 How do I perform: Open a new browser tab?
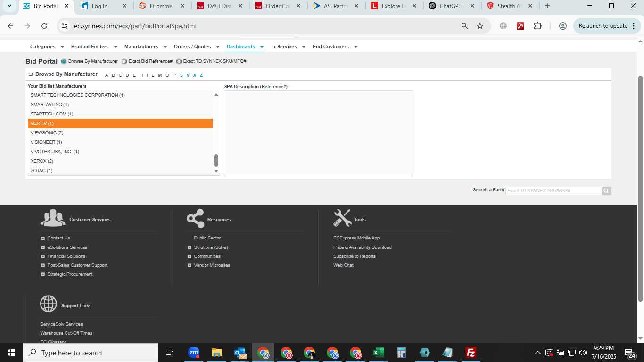[x=547, y=6]
